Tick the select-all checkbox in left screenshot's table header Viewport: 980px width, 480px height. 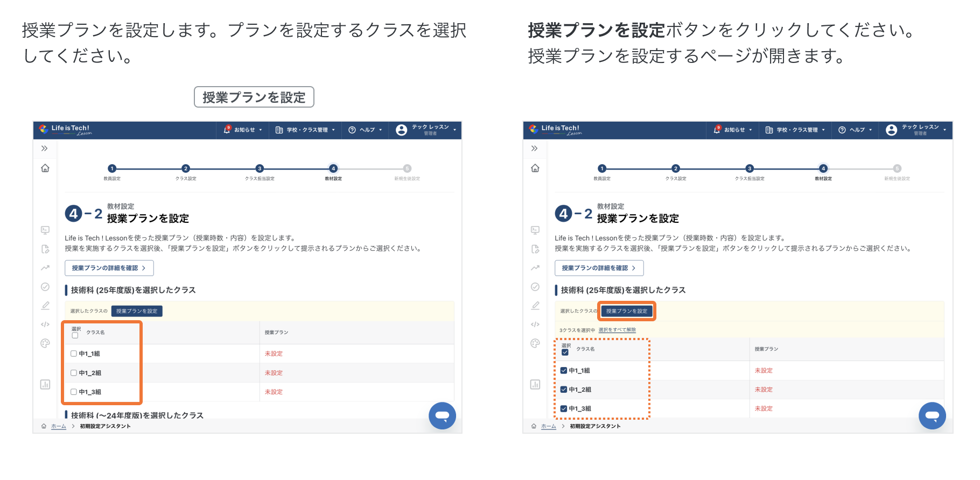75,335
